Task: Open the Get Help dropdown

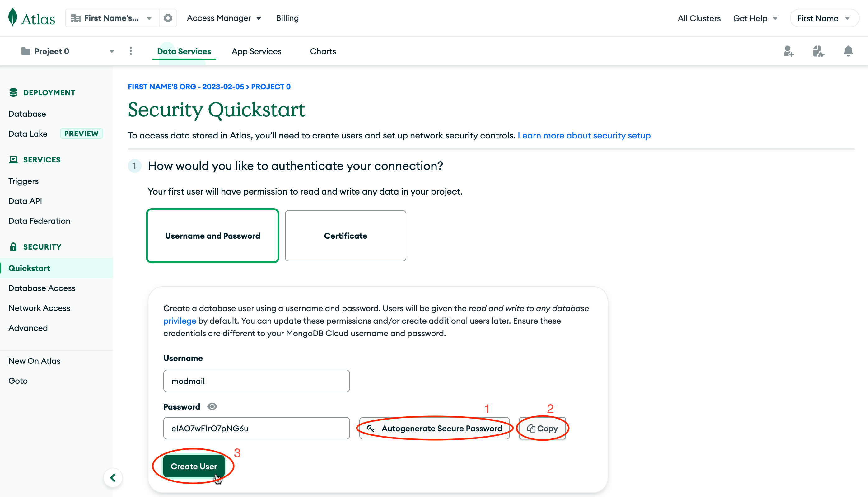Action: [755, 18]
